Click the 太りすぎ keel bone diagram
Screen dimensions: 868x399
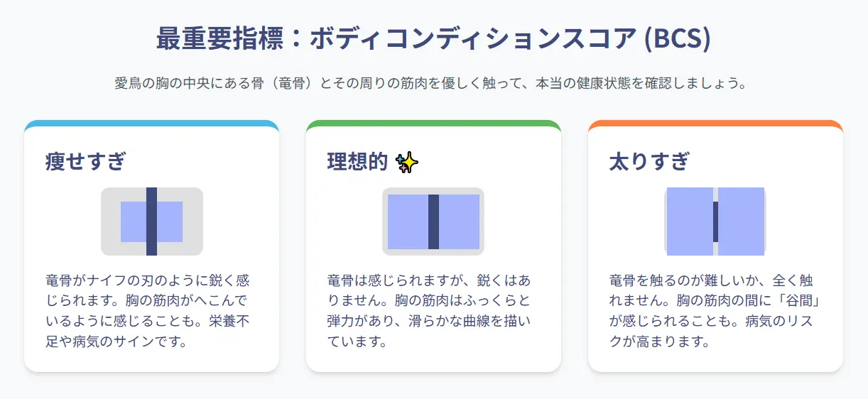715,222
